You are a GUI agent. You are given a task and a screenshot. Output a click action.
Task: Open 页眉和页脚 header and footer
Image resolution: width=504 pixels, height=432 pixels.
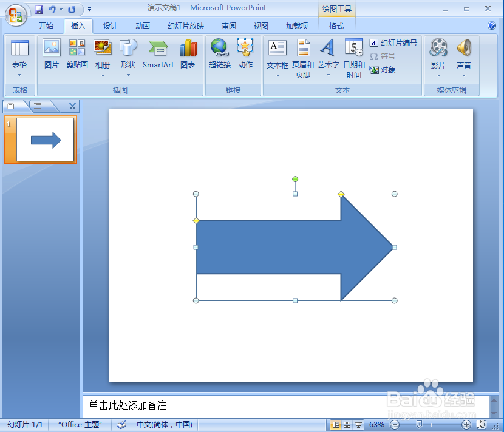pyautogui.click(x=303, y=58)
